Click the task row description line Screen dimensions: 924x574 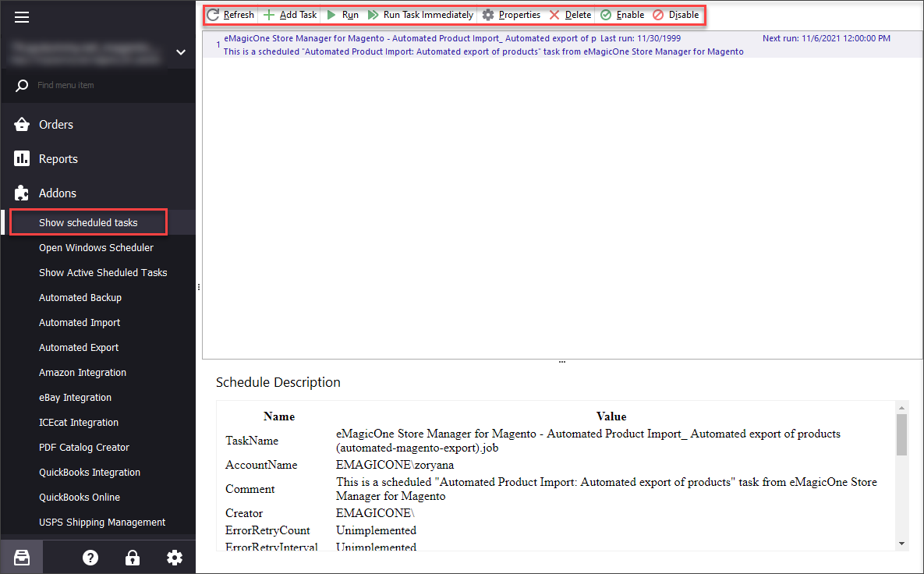point(483,51)
